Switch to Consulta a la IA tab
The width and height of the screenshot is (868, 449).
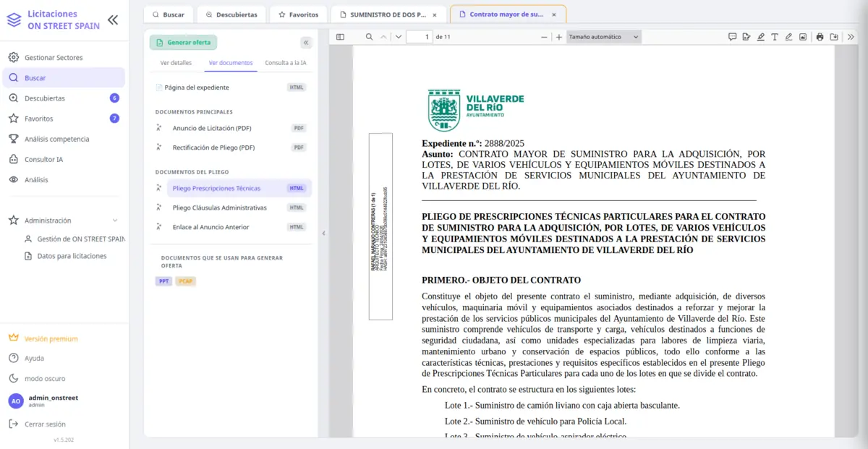[285, 63]
